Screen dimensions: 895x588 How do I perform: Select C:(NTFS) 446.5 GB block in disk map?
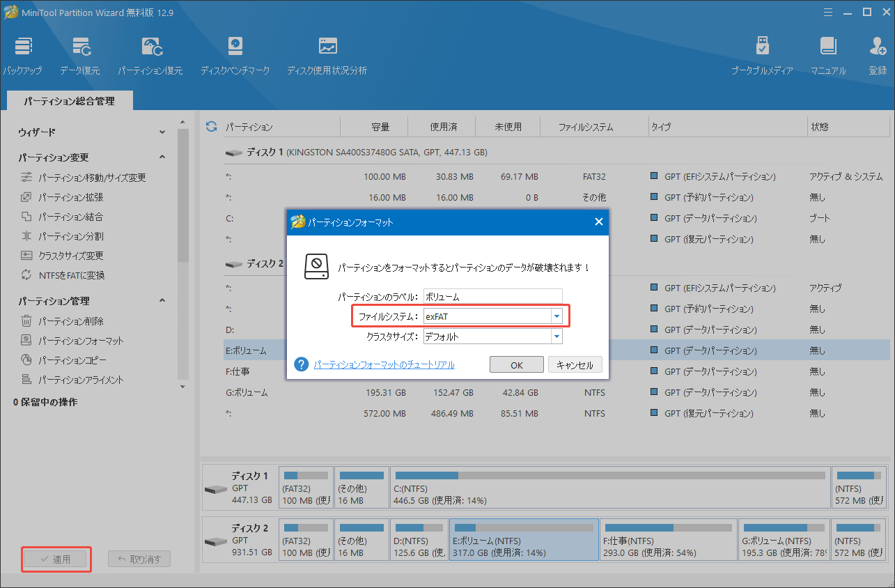(609, 489)
